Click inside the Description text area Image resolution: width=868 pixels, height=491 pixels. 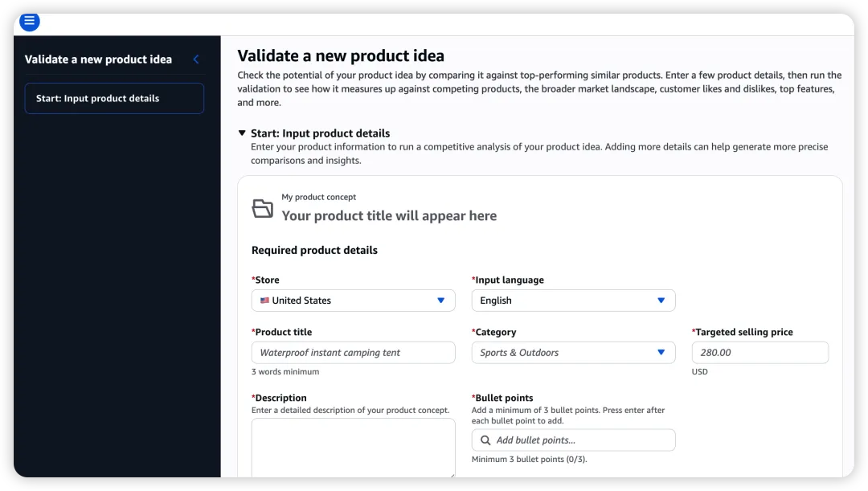[x=353, y=448]
